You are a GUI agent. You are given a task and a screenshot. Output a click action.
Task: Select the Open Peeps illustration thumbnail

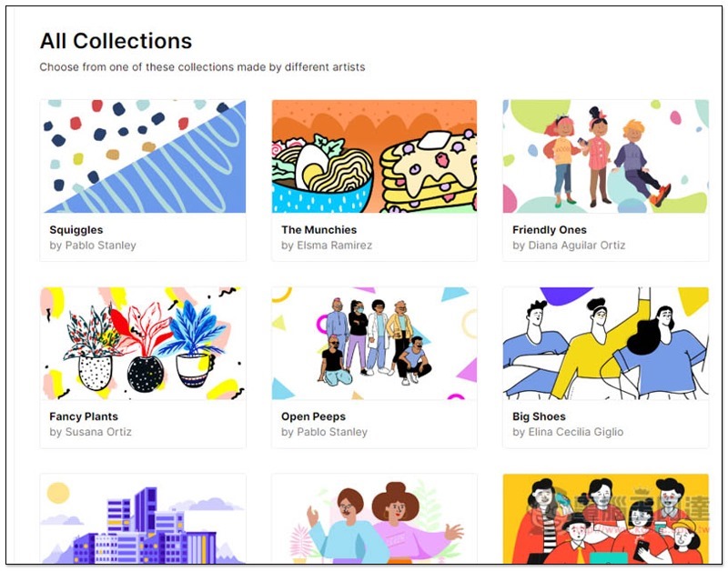pos(374,344)
